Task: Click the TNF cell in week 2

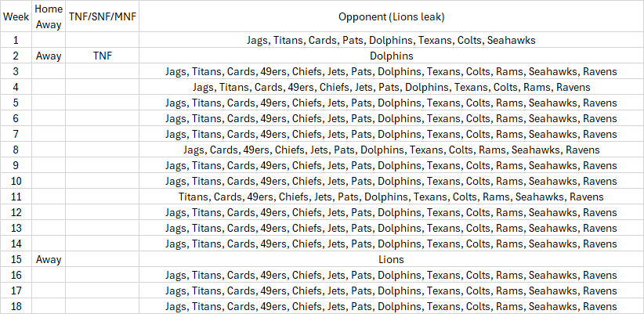Action: click(103, 56)
